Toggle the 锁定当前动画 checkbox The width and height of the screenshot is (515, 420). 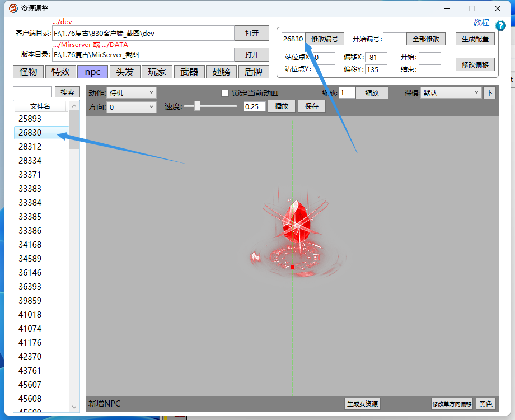pyautogui.click(x=225, y=93)
